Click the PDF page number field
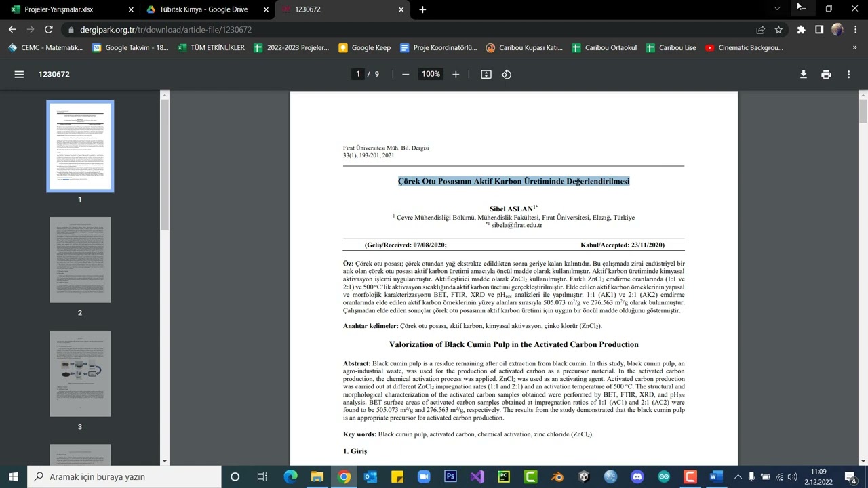Screen dimensions: 868x488 358,75
